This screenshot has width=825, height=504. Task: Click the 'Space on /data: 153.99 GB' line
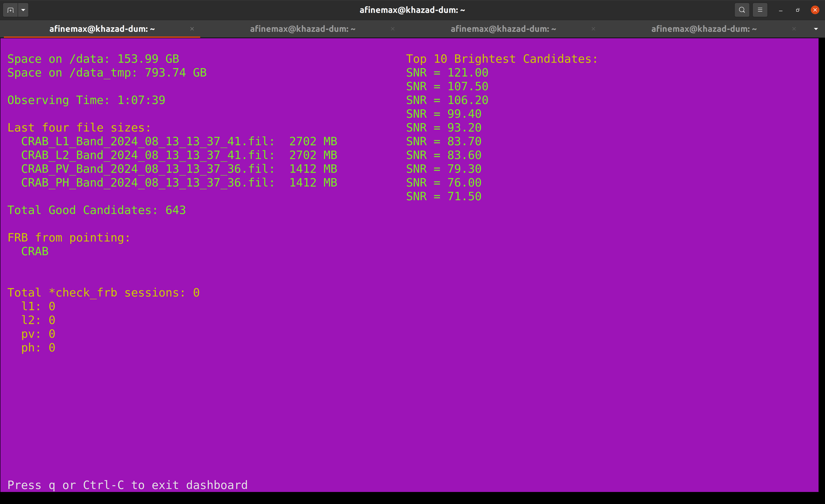click(93, 59)
